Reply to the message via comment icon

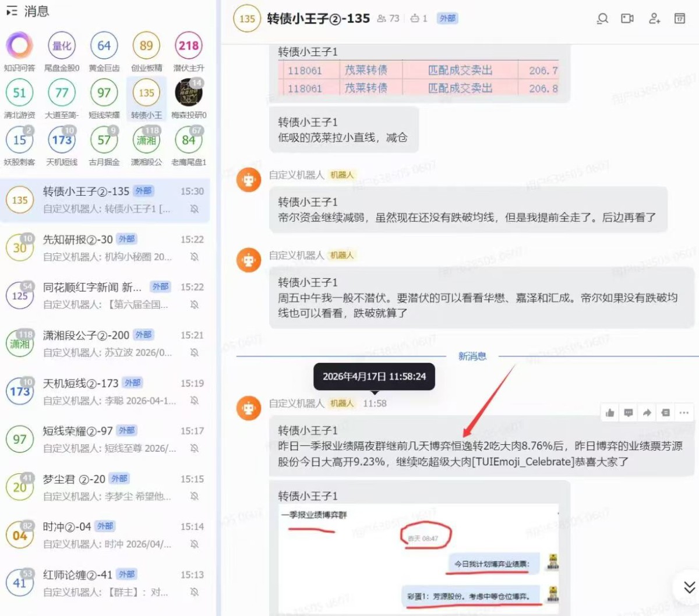[x=629, y=413]
